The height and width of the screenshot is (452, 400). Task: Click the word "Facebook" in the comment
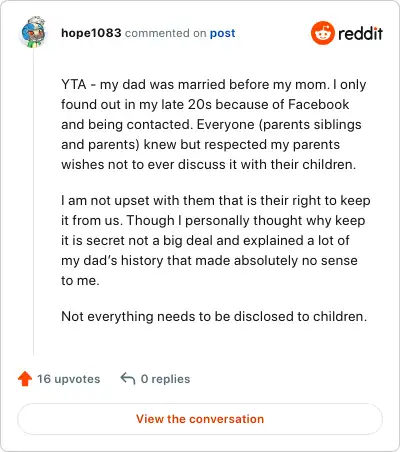coord(318,104)
